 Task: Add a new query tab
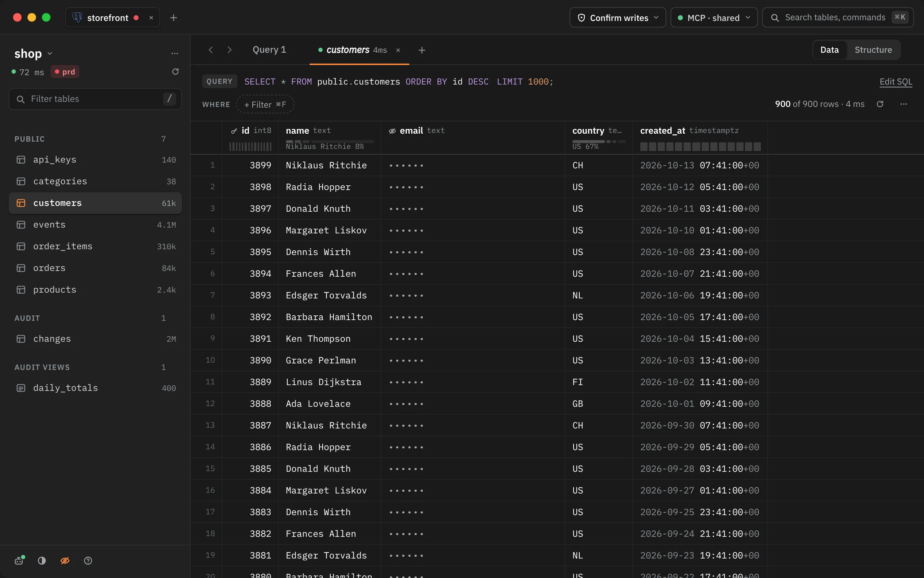coord(422,50)
